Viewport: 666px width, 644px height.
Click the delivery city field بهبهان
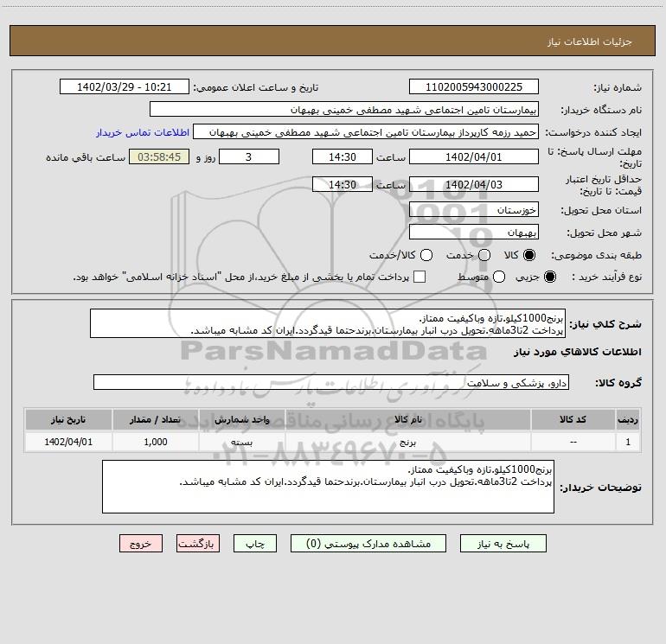474,232
